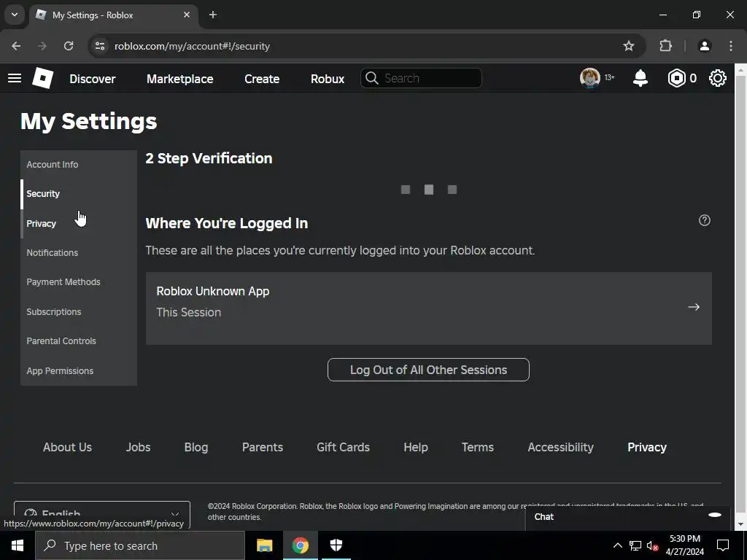This screenshot has height=560, width=747.
Task: Open the Roblox Unknown App session row
Action: tap(429, 308)
